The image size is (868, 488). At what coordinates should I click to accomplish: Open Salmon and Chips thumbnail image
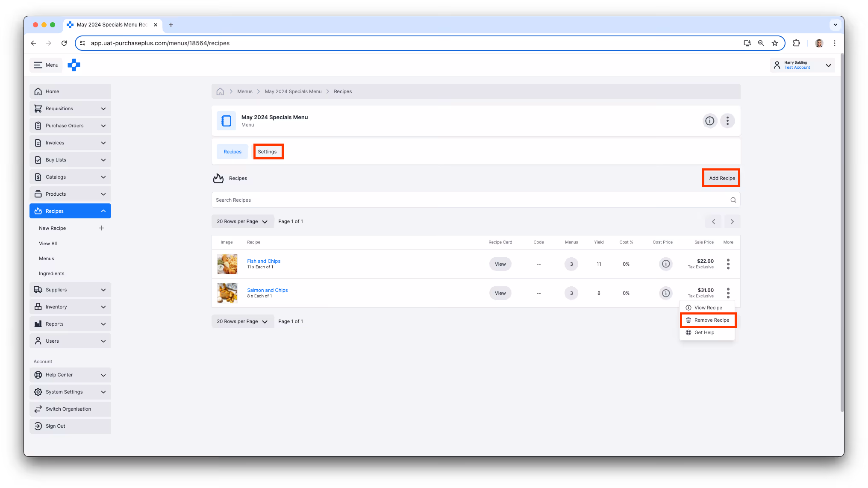pyautogui.click(x=227, y=293)
